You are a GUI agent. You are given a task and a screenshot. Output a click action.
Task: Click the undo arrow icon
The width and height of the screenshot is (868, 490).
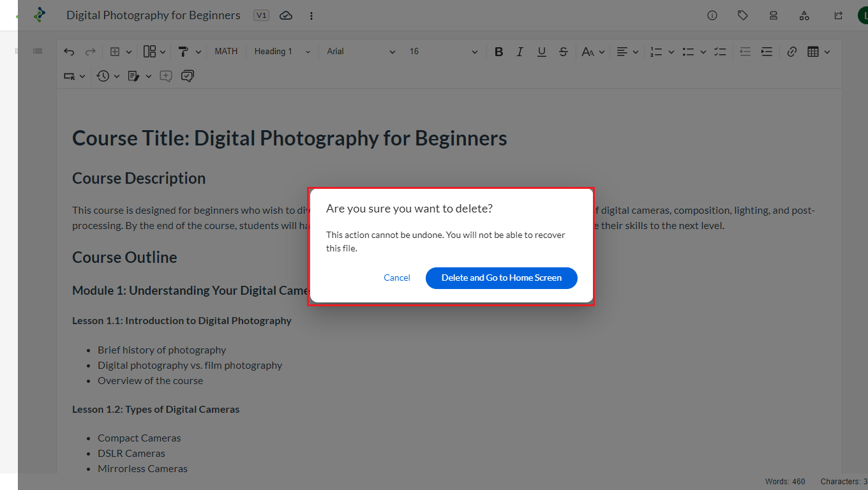(x=69, y=52)
